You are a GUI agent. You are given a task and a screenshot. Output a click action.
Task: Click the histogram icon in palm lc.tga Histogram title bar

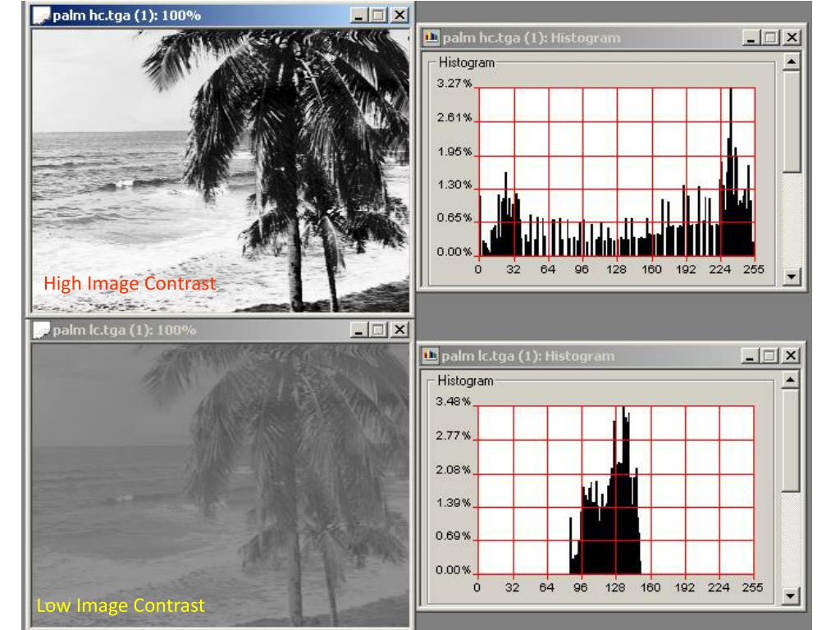[x=430, y=355]
